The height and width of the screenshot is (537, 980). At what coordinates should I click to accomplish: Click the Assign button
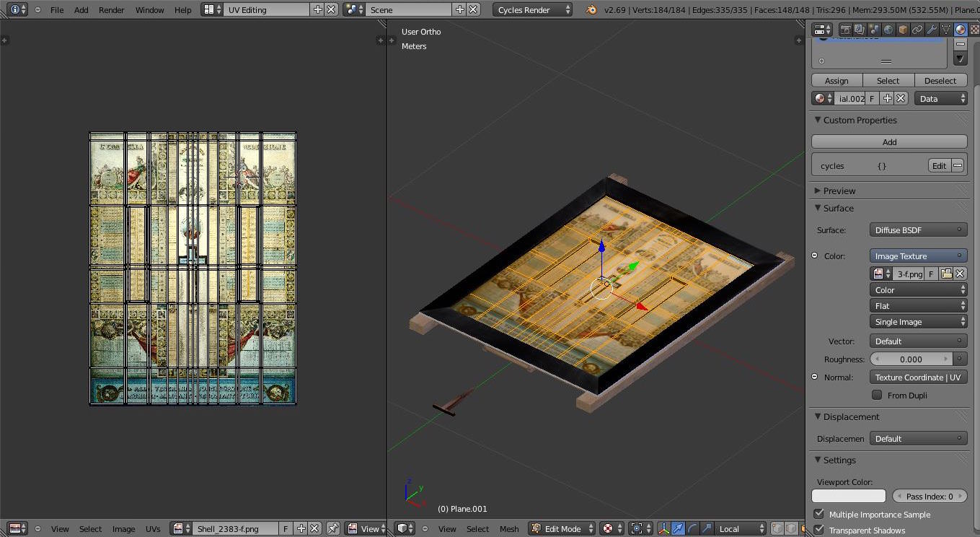[x=836, y=81]
